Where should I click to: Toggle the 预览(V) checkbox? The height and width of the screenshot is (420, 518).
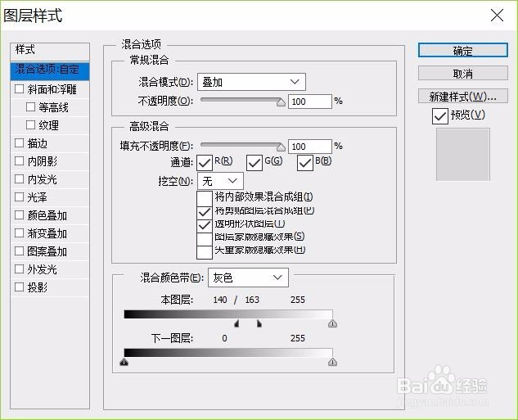[439, 116]
